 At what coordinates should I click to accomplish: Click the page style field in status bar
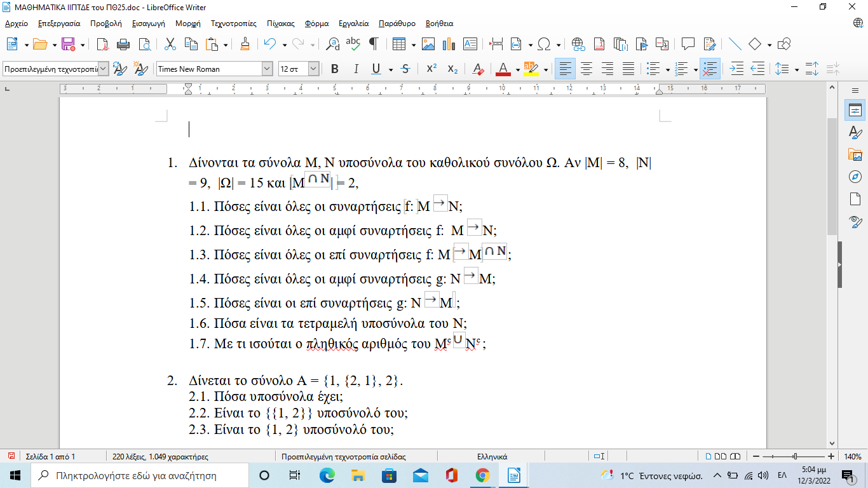tap(343, 456)
